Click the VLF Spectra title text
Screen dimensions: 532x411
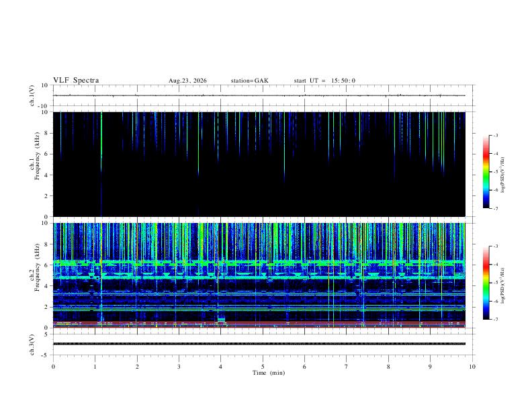pyautogui.click(x=76, y=81)
